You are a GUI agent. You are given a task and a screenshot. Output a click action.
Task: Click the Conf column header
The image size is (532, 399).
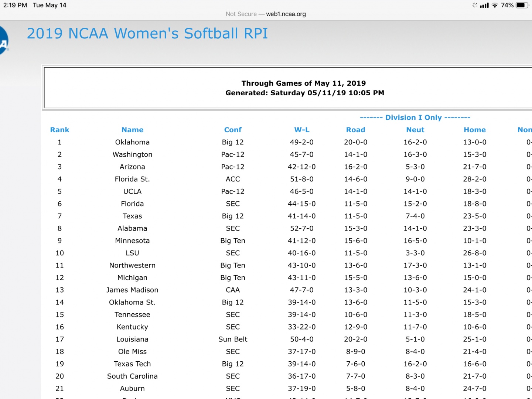pyautogui.click(x=233, y=130)
